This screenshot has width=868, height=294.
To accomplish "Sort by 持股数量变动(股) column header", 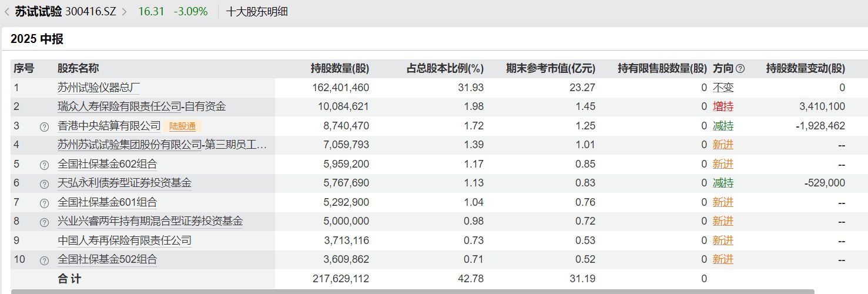I will click(805, 68).
